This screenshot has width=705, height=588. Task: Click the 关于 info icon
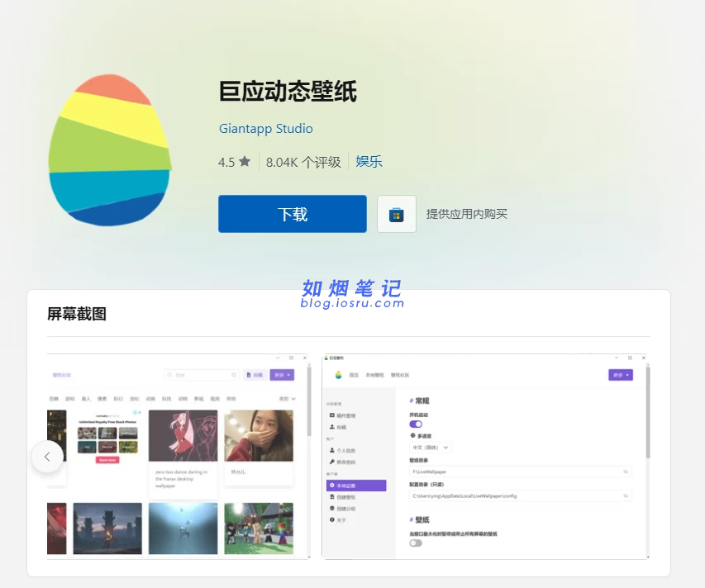click(332, 519)
